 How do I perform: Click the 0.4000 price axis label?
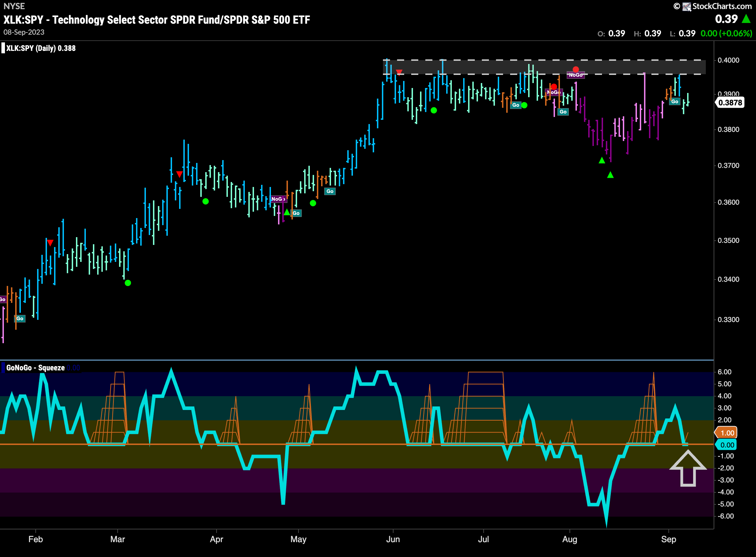[x=728, y=60]
